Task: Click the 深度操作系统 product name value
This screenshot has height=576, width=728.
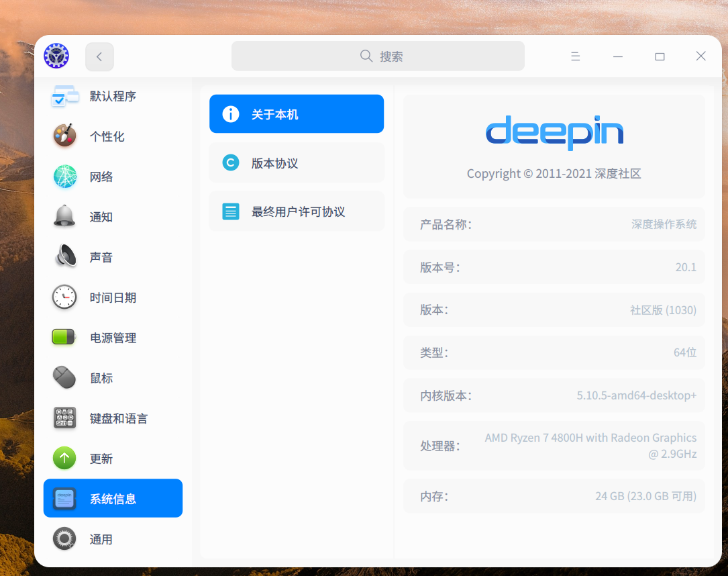Action: coord(664,224)
